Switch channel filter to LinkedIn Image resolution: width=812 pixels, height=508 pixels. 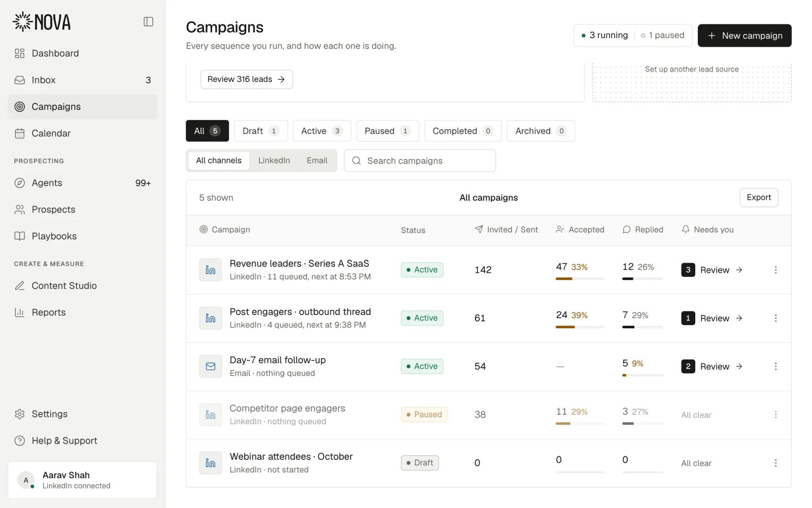coord(274,161)
